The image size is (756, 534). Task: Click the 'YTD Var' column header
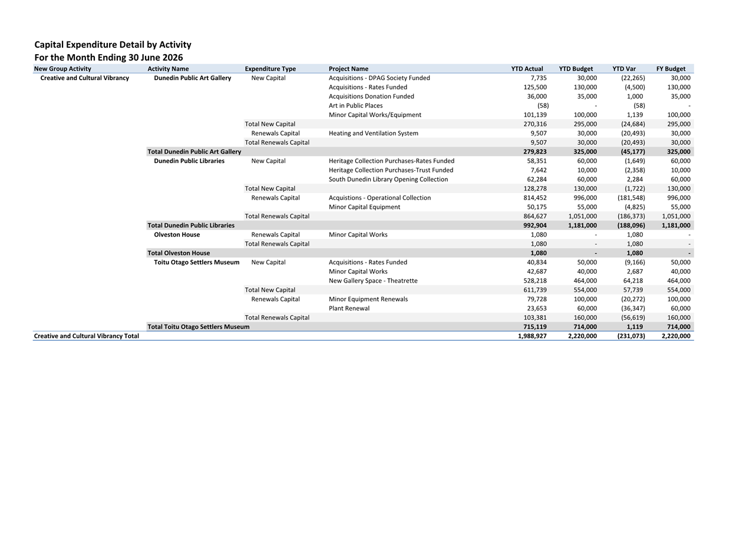(624, 69)
